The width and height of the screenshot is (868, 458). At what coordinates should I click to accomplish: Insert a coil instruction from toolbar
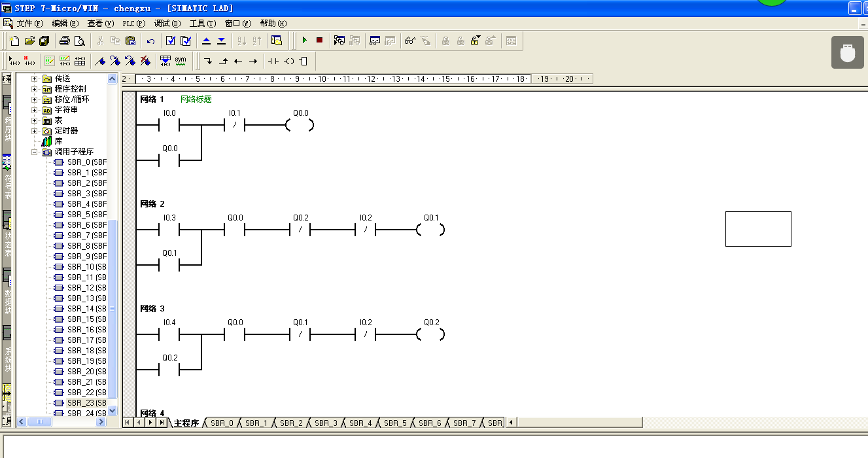pos(288,61)
